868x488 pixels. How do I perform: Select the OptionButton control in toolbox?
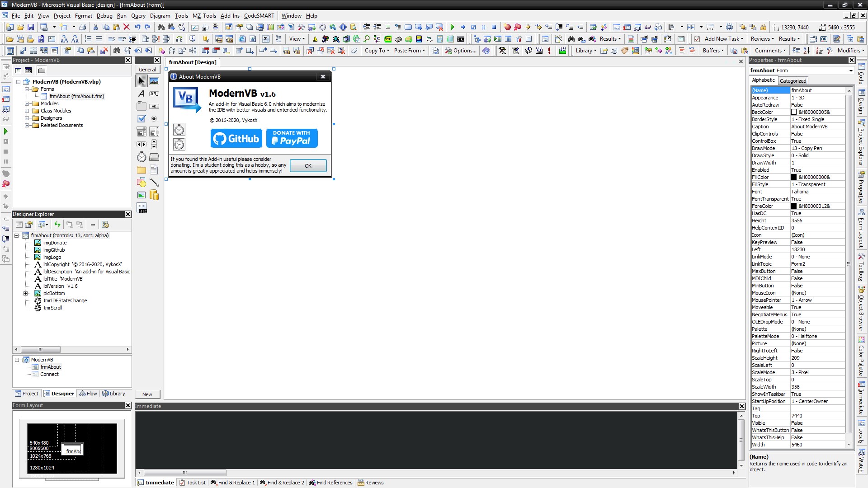pyautogui.click(x=154, y=119)
